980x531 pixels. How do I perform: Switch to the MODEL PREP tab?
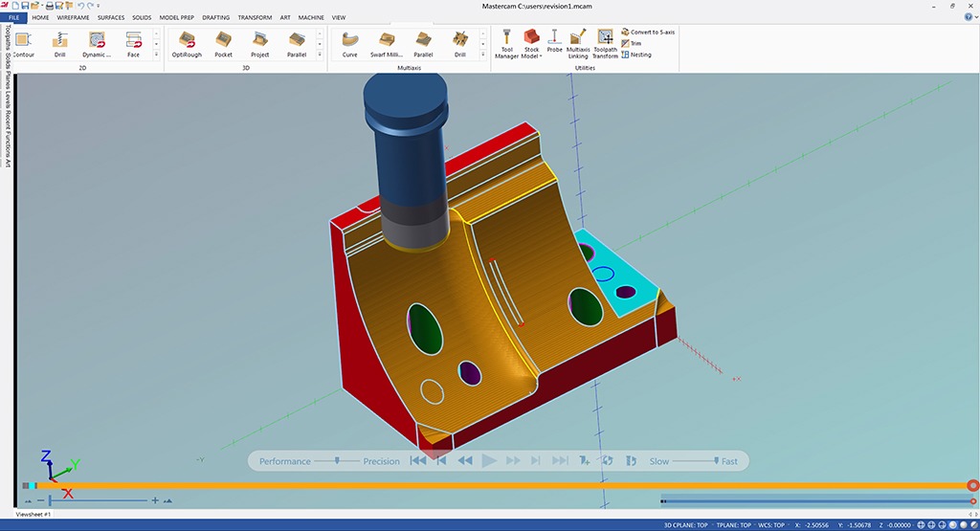click(176, 17)
